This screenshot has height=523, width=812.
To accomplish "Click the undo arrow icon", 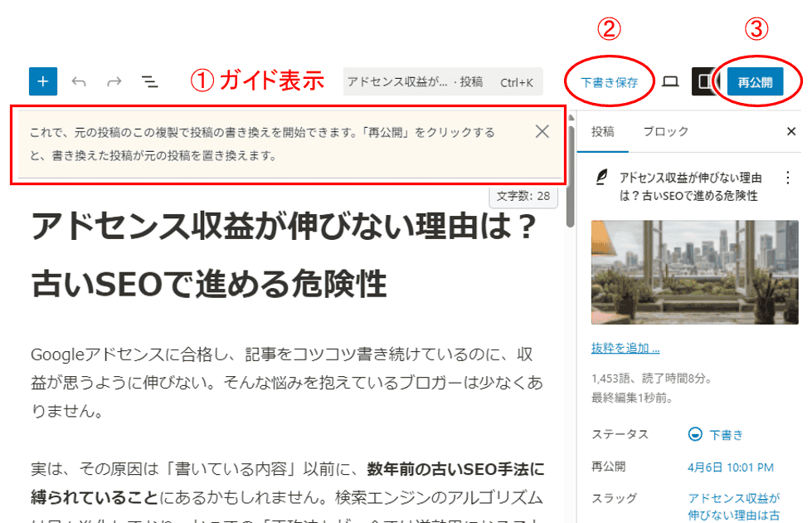I will [x=79, y=81].
